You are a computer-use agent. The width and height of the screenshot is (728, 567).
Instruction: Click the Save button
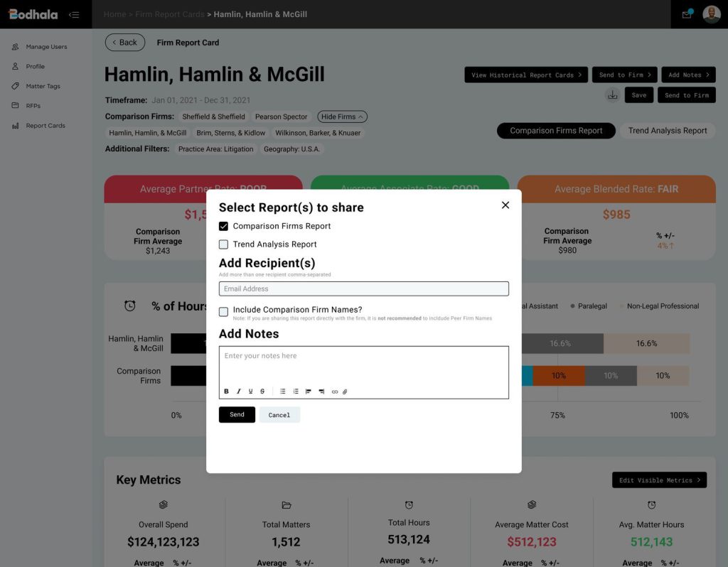(639, 95)
